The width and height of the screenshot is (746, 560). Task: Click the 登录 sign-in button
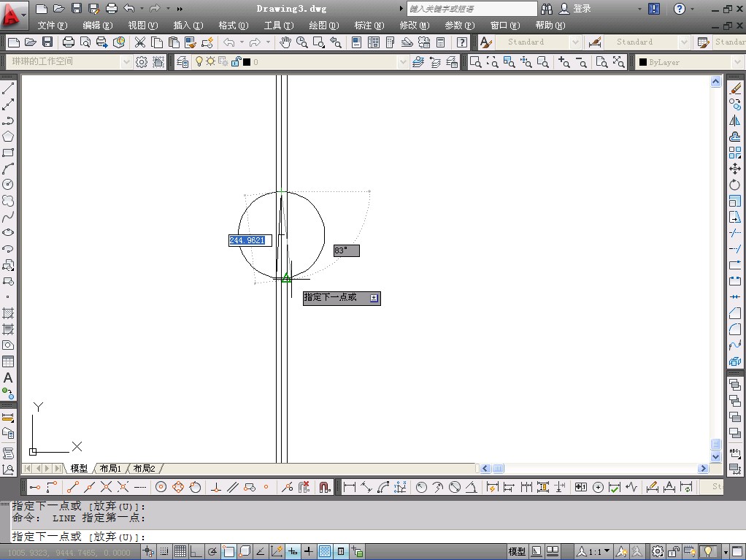click(x=582, y=9)
